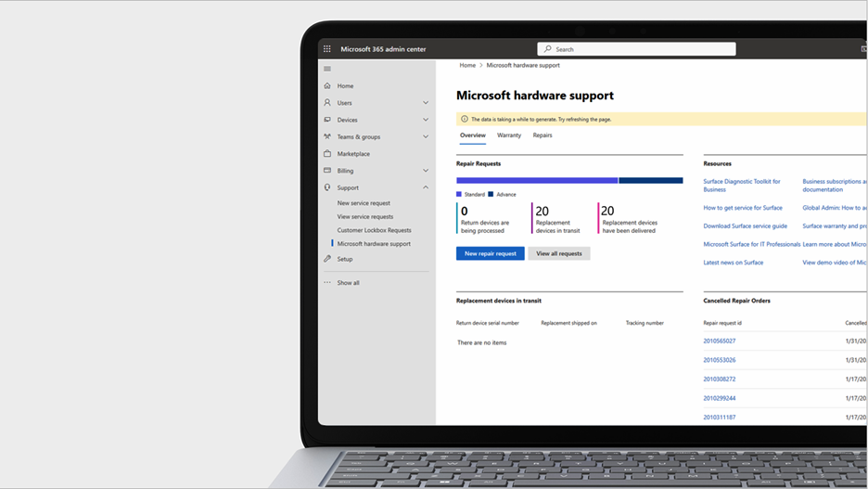This screenshot has width=868, height=489.
Task: Open How to get service for Surface link
Action: (743, 208)
